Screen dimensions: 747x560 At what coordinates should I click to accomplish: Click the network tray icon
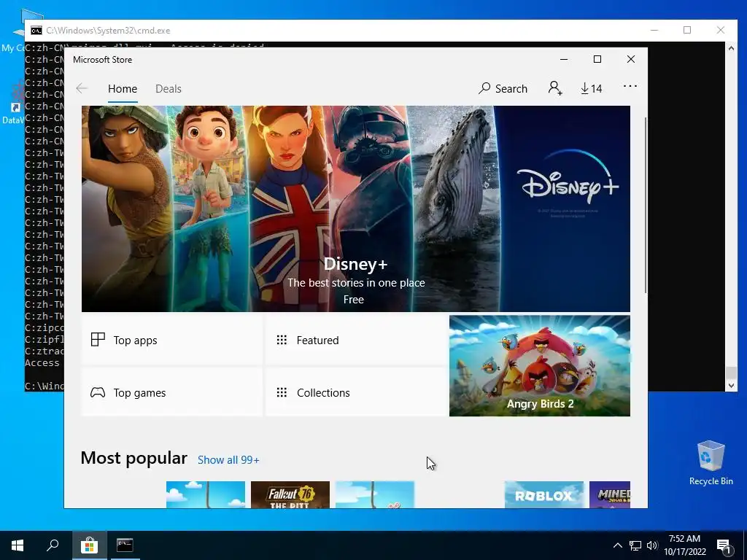coord(635,545)
